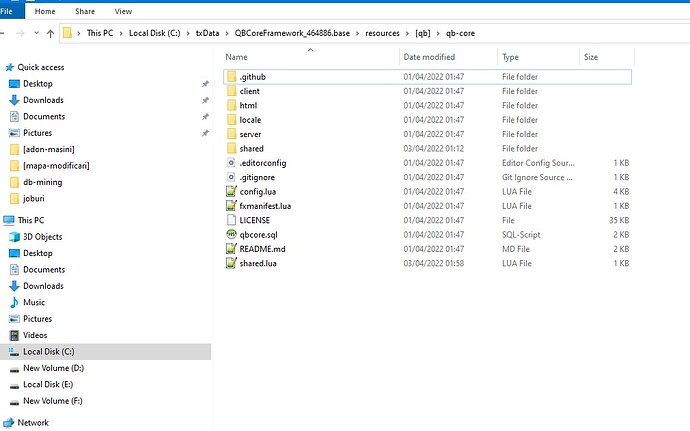The width and height of the screenshot is (690, 431).
Task: Click the Quick access star icon
Action: click(x=9, y=67)
